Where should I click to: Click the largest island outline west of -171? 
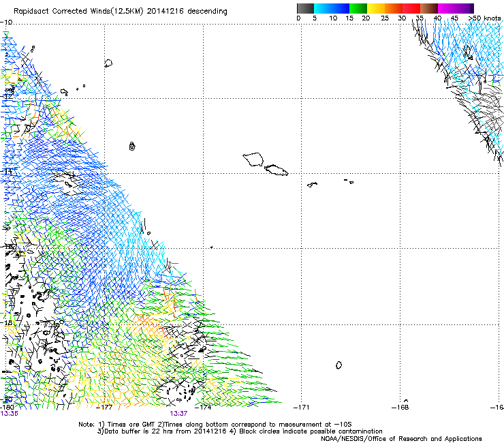coord(253,159)
